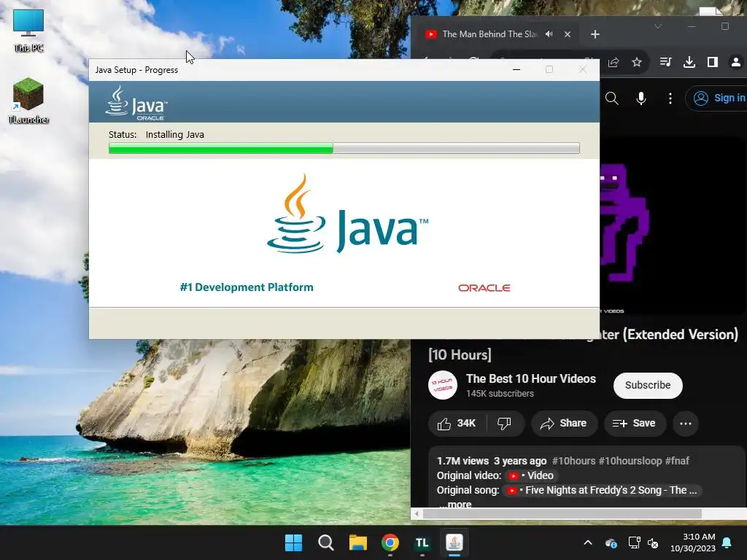Open Chrome media controls icon
Viewport: 747px width, 560px height.
[665, 62]
